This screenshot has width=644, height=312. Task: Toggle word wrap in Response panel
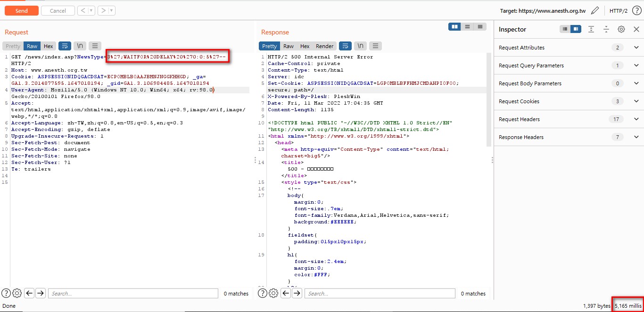coord(345,46)
